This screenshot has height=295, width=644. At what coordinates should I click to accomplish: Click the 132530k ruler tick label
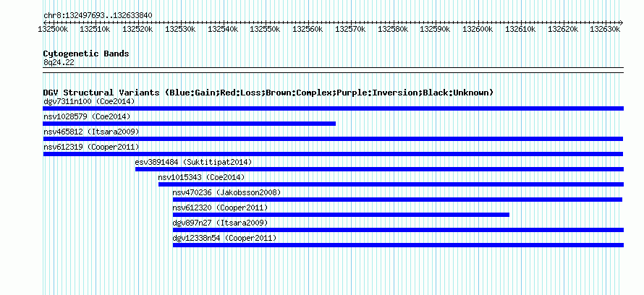[x=180, y=29]
